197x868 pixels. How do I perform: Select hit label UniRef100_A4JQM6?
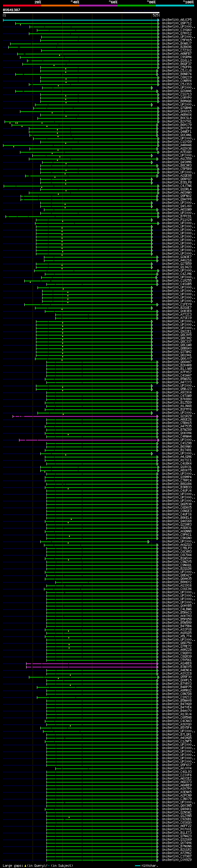point(177,457)
